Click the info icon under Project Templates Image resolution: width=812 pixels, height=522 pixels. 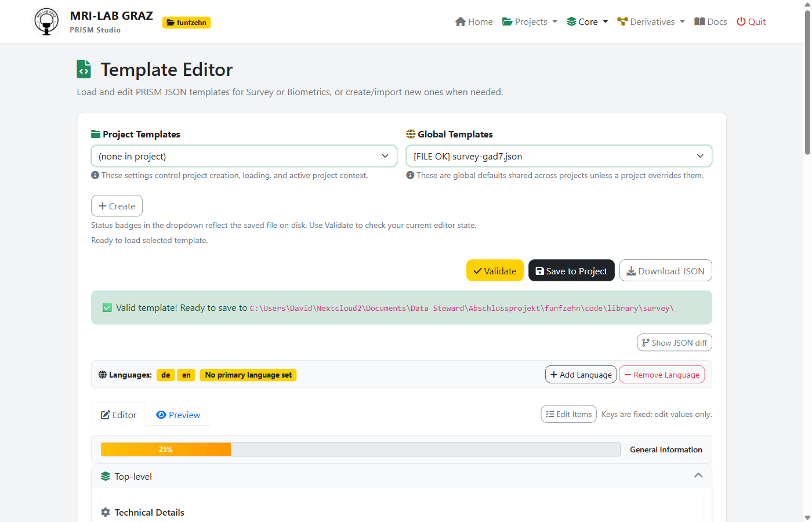click(x=95, y=175)
